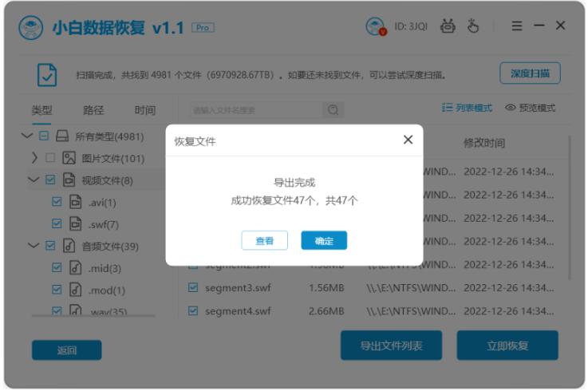The height and width of the screenshot is (391, 588).
Task: Click the user avatar icon beside ID
Action: pos(375,26)
